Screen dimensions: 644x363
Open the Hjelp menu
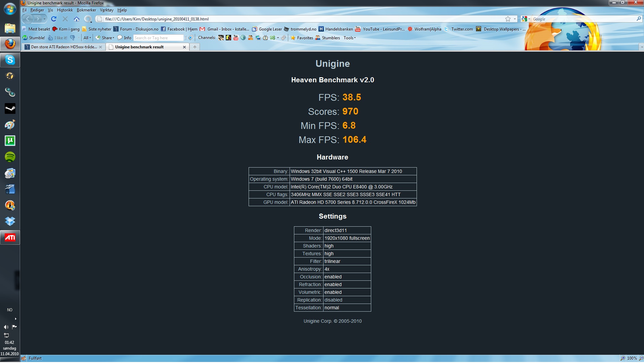(122, 10)
